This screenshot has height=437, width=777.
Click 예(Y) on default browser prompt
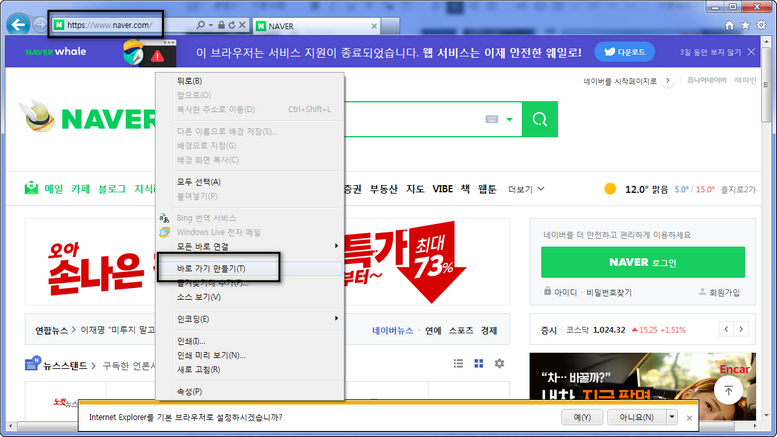[x=582, y=417]
